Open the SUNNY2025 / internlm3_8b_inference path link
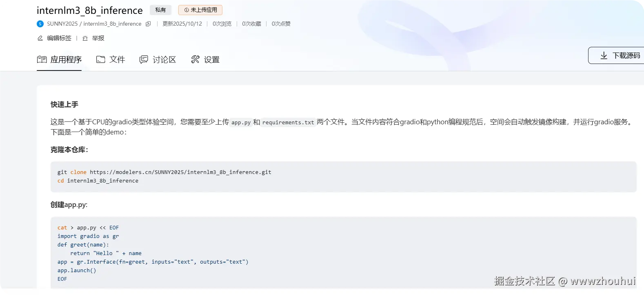The height and width of the screenshot is (295, 644). [94, 24]
